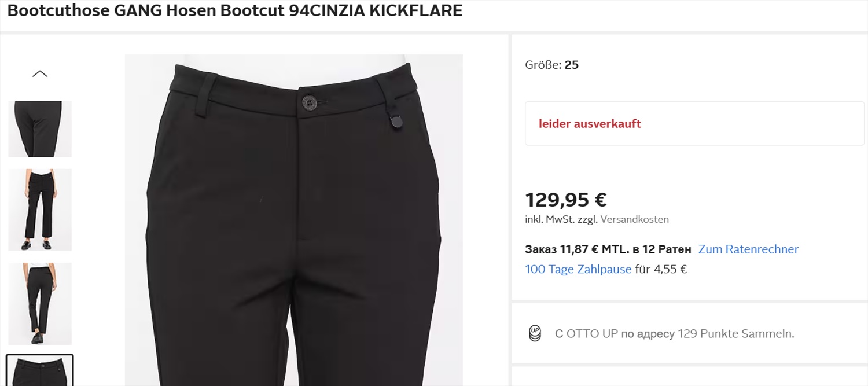Open the Zum Ratenrechner link
The height and width of the screenshot is (386, 868).
coord(748,249)
